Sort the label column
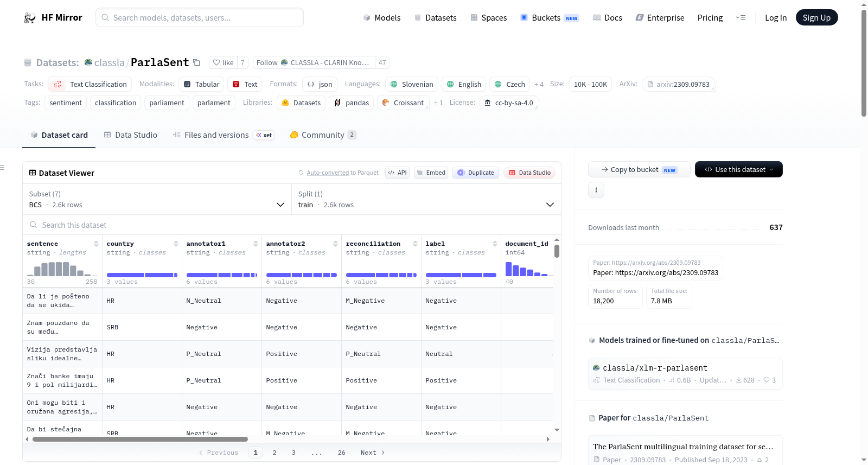The width and height of the screenshot is (868, 465). tap(495, 244)
